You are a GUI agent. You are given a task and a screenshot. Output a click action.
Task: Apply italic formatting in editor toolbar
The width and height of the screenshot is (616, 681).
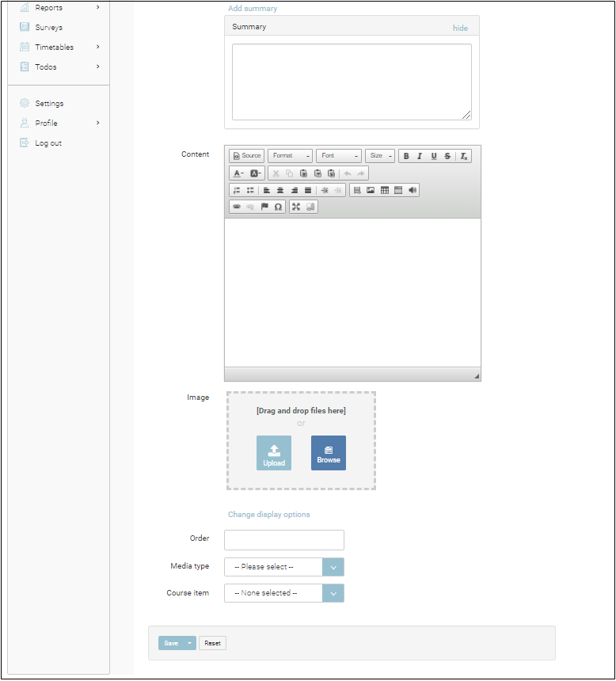pyautogui.click(x=420, y=156)
